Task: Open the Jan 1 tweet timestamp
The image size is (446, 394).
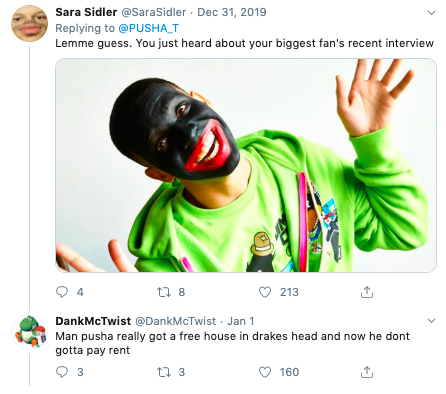Action: coord(241,321)
